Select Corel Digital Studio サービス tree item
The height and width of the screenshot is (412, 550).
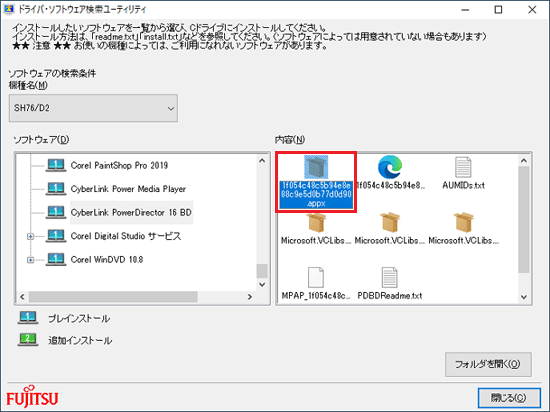(126, 236)
